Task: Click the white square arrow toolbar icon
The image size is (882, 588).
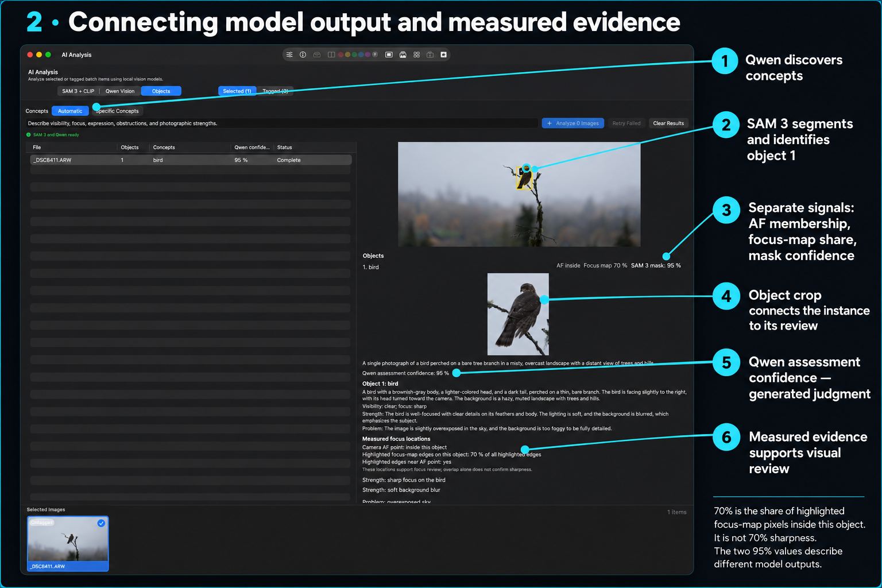Action: click(443, 55)
